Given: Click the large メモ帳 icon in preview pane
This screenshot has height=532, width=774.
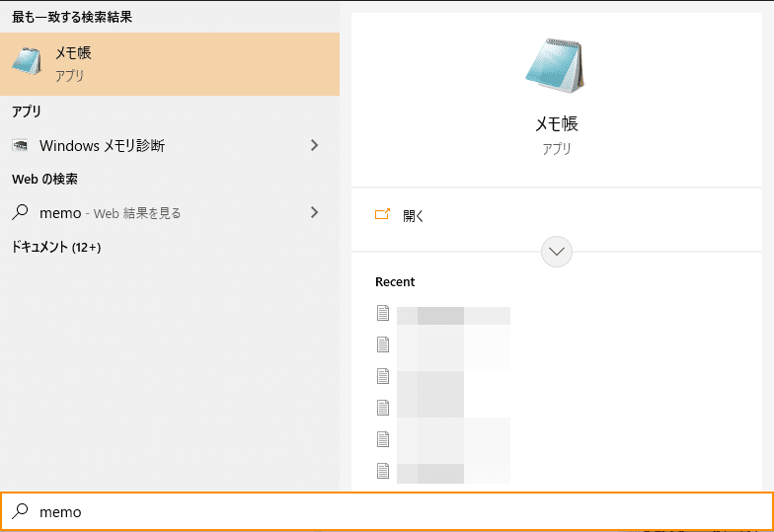Looking at the screenshot, I should point(555,65).
